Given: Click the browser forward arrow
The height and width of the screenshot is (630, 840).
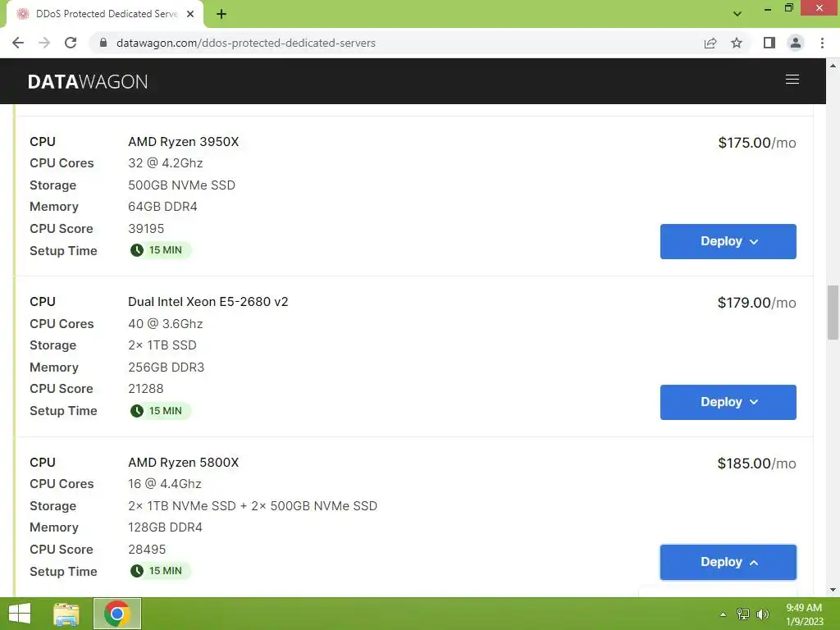Looking at the screenshot, I should tap(44, 43).
